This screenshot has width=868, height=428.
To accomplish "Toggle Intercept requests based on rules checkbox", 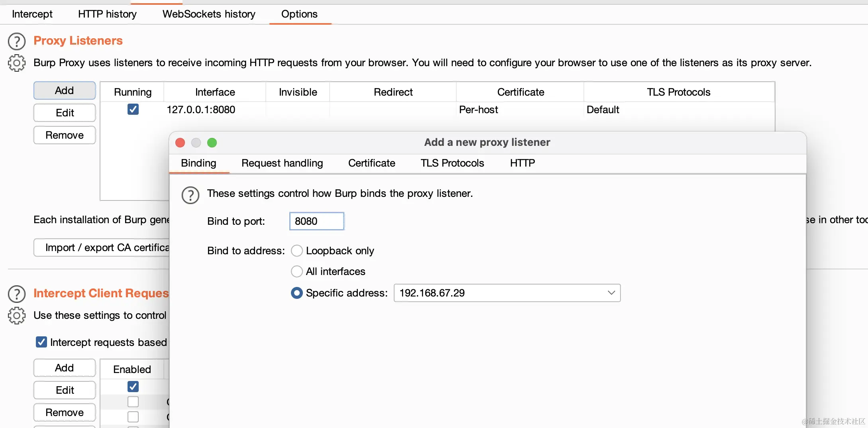I will point(41,342).
